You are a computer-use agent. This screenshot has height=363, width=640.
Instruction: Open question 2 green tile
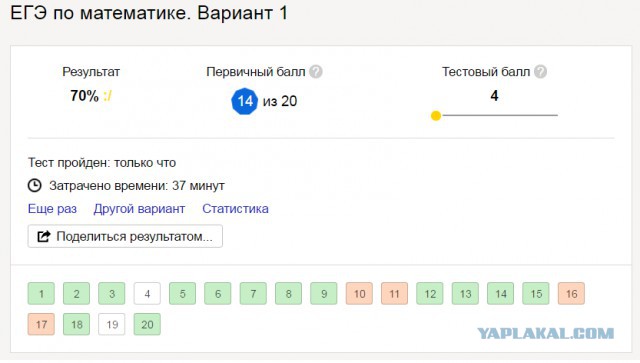point(76,294)
